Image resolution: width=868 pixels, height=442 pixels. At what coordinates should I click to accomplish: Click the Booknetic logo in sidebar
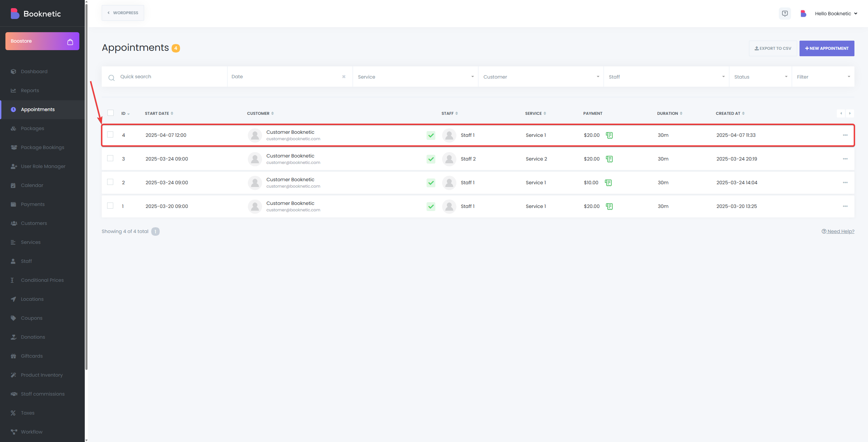pyautogui.click(x=36, y=14)
